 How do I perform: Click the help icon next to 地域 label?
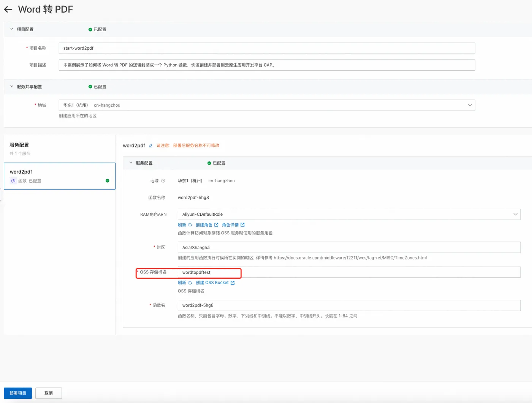point(163,181)
